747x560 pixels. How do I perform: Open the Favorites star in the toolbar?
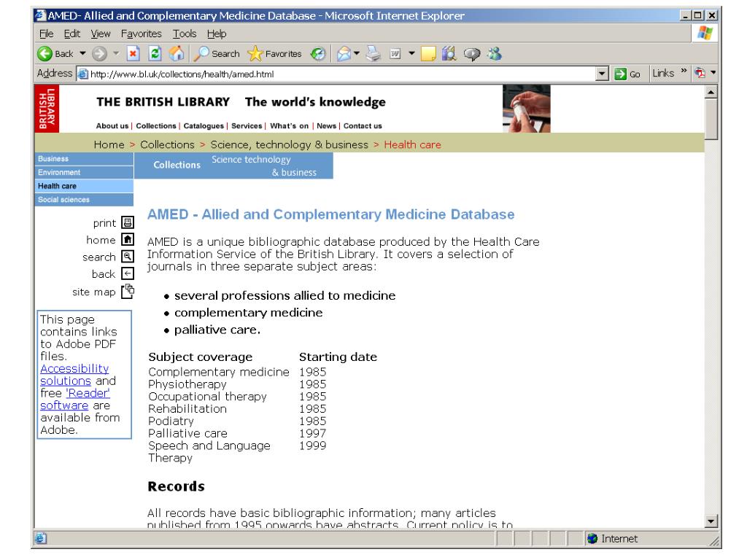pos(275,54)
